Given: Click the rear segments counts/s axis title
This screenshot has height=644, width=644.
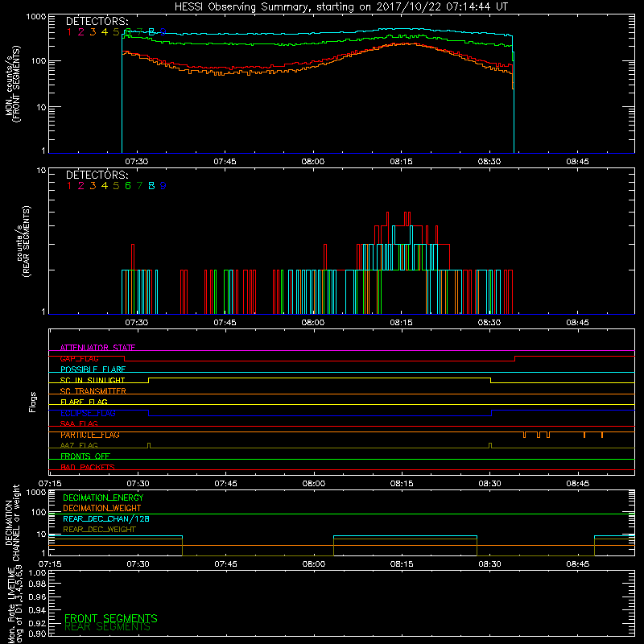Looking at the screenshot, I should point(23,242).
